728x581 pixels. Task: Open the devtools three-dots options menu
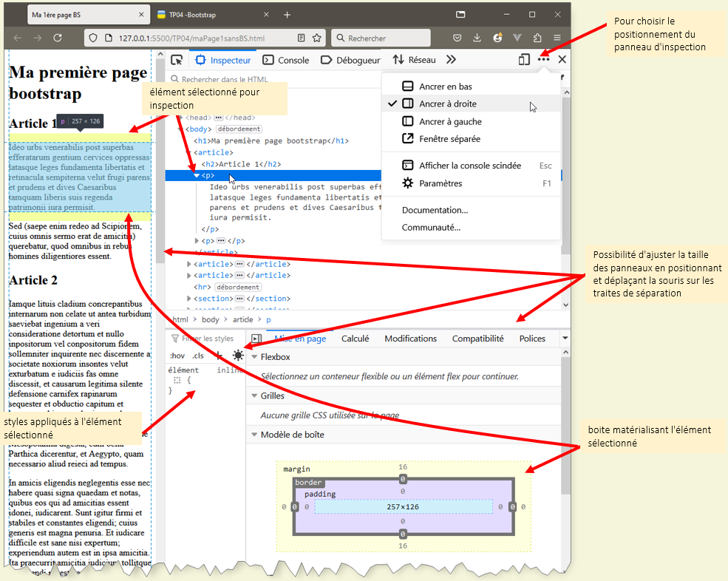(544, 60)
